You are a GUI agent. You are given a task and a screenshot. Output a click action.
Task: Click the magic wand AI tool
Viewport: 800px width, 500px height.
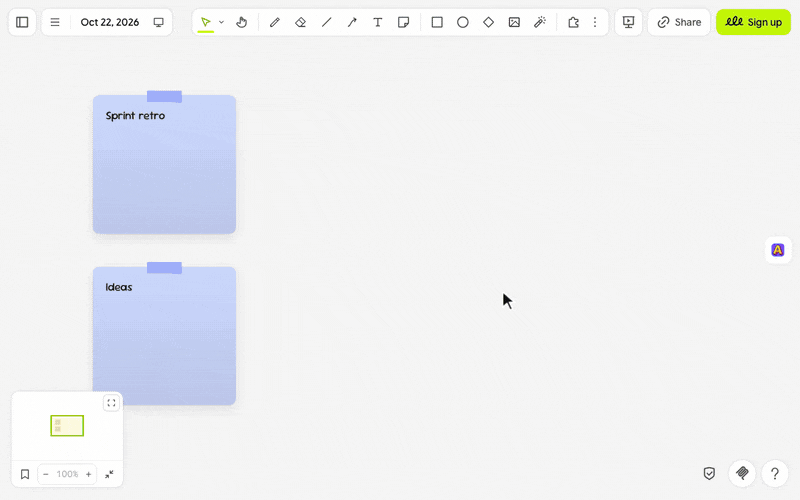(540, 22)
